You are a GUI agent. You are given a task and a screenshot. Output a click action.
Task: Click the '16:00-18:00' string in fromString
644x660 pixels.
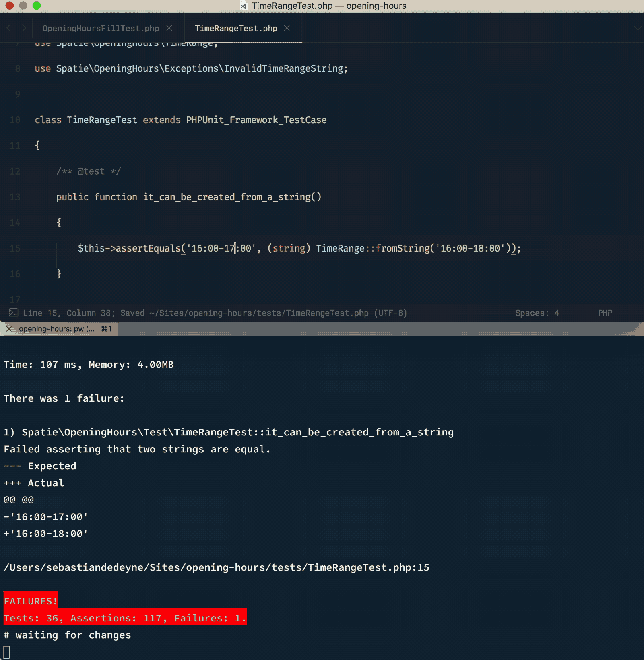(x=470, y=248)
